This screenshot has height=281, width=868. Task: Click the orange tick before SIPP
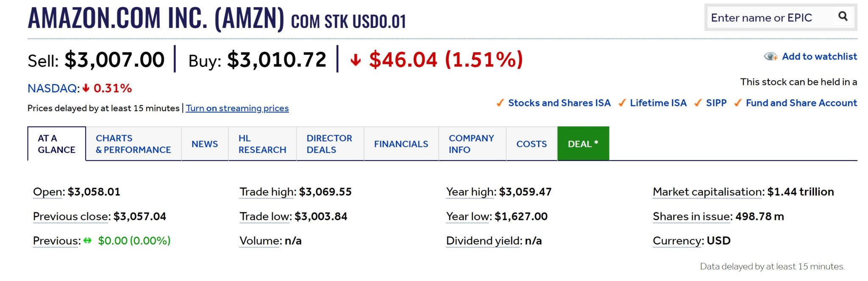pyautogui.click(x=698, y=103)
